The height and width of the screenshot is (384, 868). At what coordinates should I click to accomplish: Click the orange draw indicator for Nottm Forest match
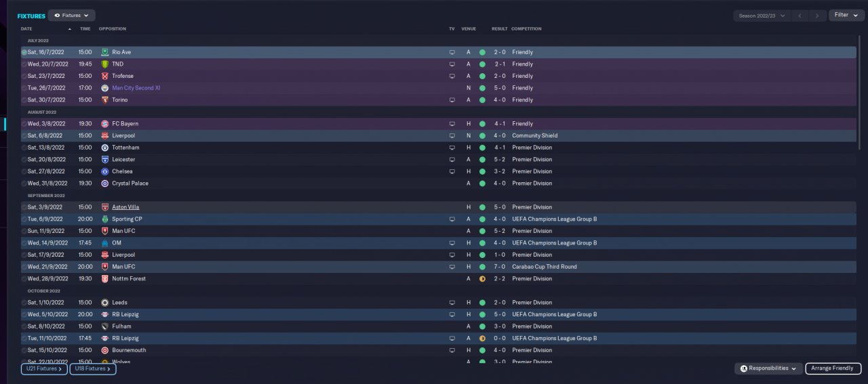click(x=482, y=279)
